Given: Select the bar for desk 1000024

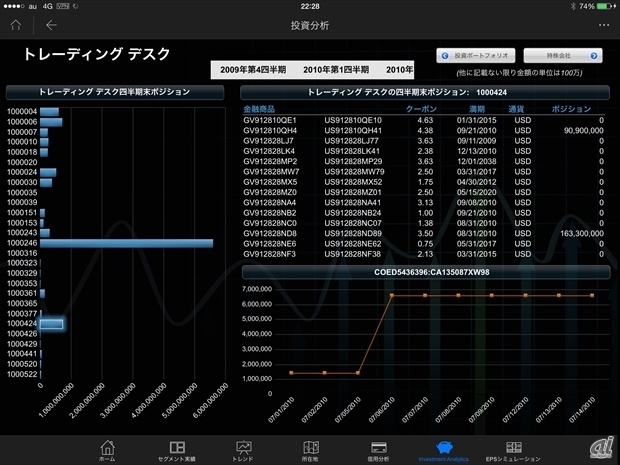Looking at the screenshot, I should (48, 172).
